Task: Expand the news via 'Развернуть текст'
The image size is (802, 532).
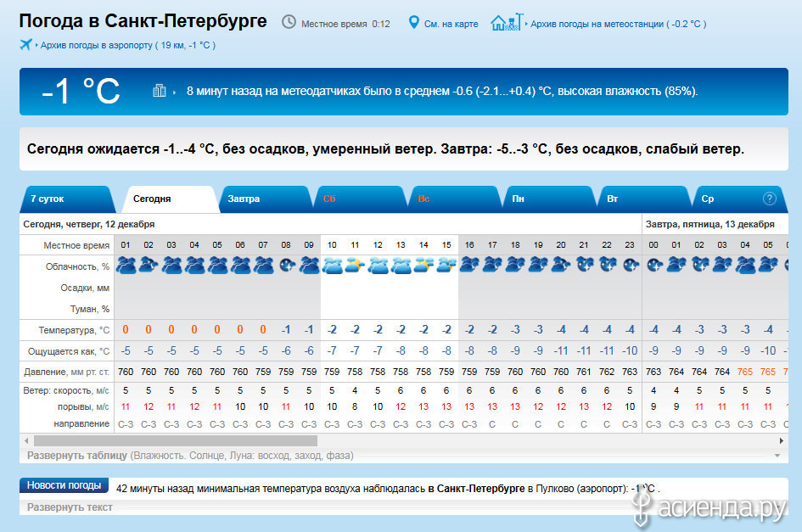Action: tap(70, 507)
